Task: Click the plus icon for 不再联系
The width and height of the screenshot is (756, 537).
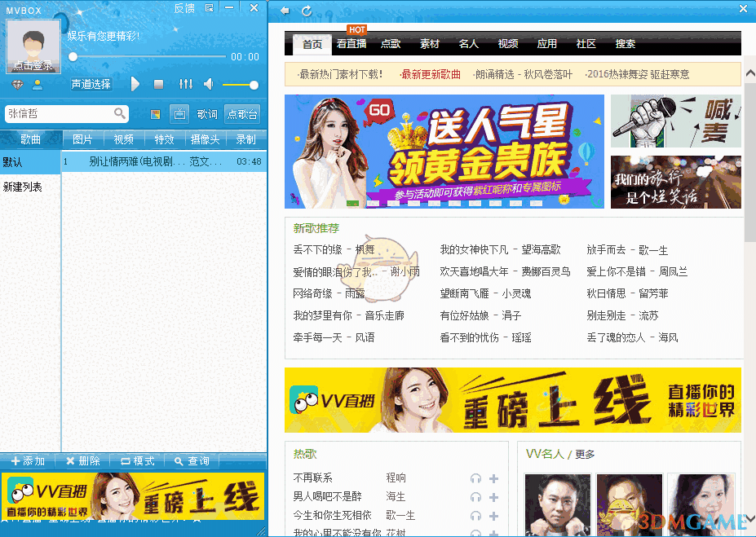Action: pyautogui.click(x=493, y=478)
